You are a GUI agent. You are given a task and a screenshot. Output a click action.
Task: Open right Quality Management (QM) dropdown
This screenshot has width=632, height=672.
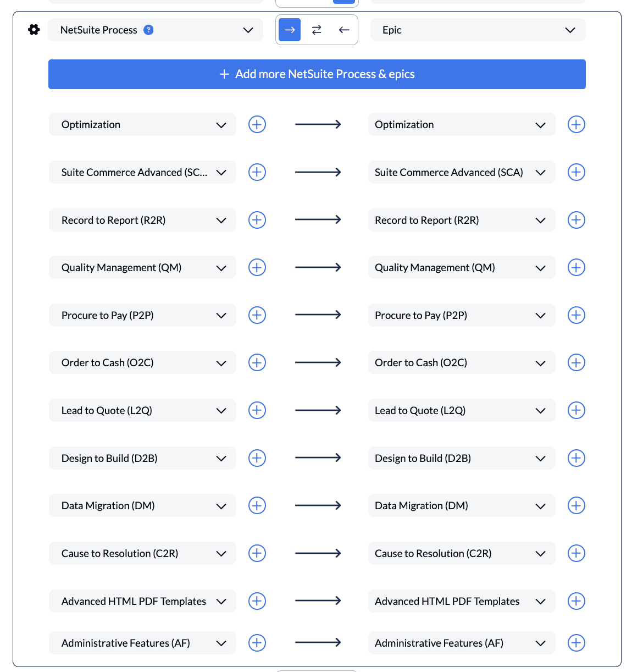462,267
